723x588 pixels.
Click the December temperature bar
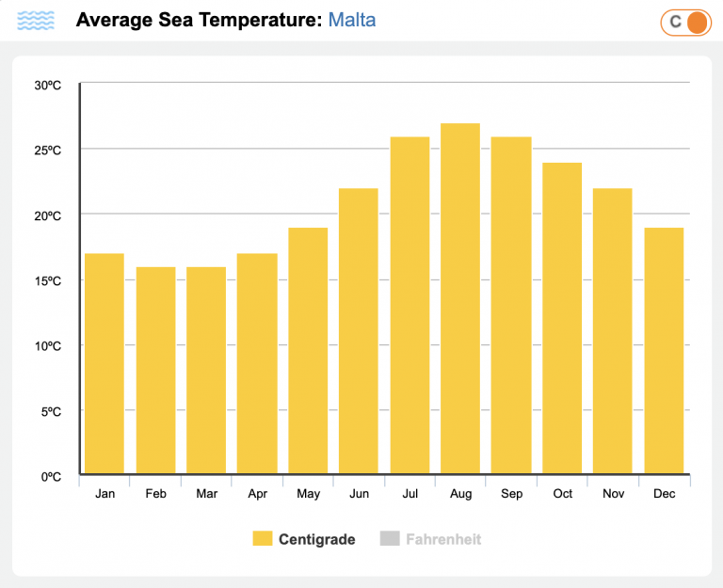(x=664, y=350)
